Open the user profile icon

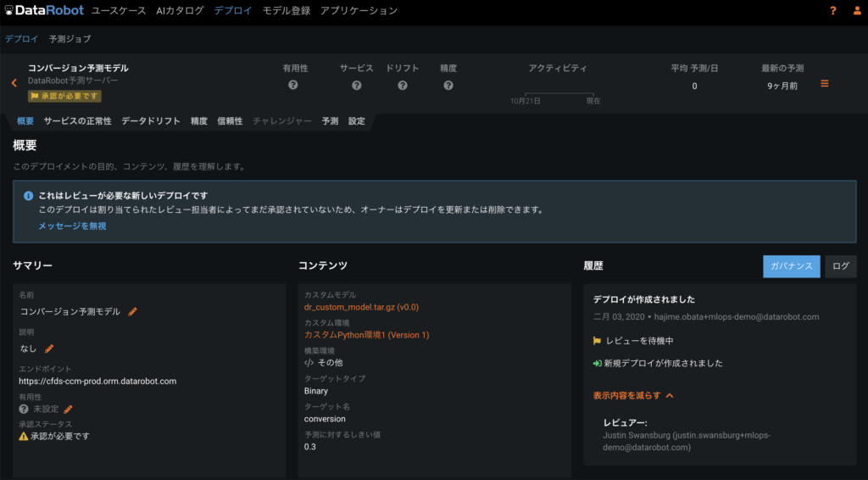857,10
